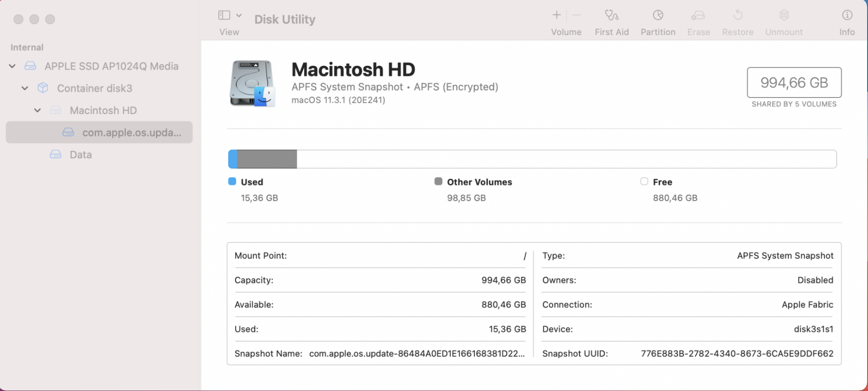Click the Unmount icon in toolbar

pos(784,15)
